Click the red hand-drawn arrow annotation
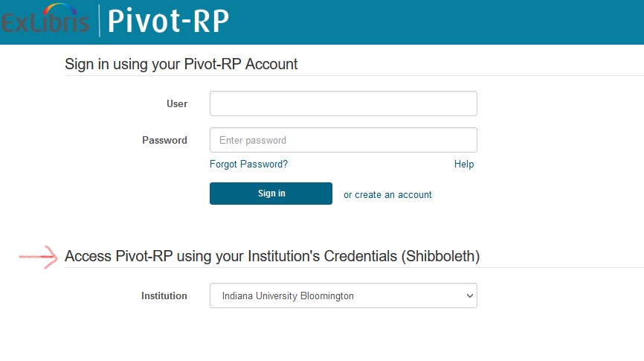Viewport: 644px width, 361px height. click(x=38, y=257)
